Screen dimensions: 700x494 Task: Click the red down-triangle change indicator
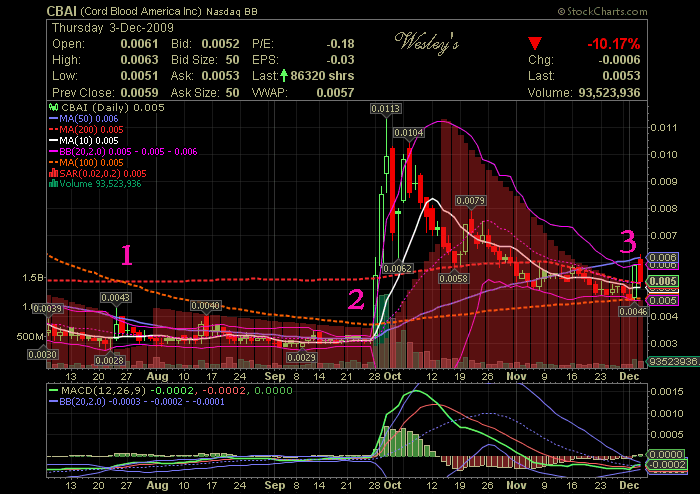point(534,44)
